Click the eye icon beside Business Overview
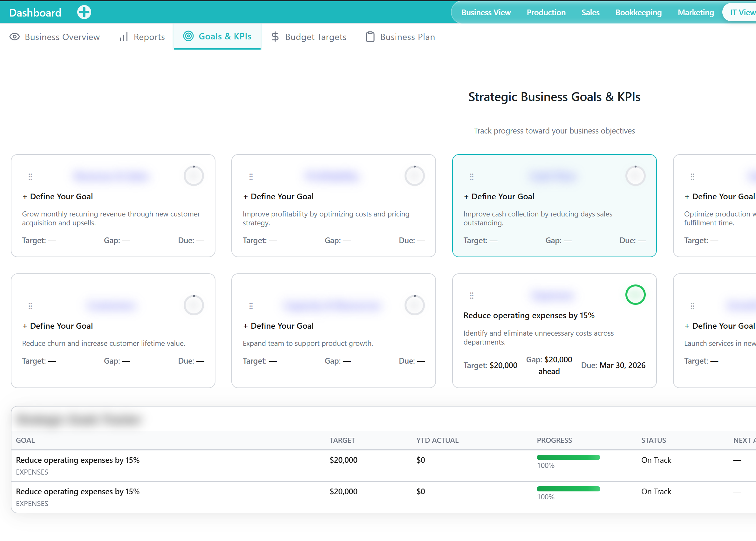 (15, 37)
